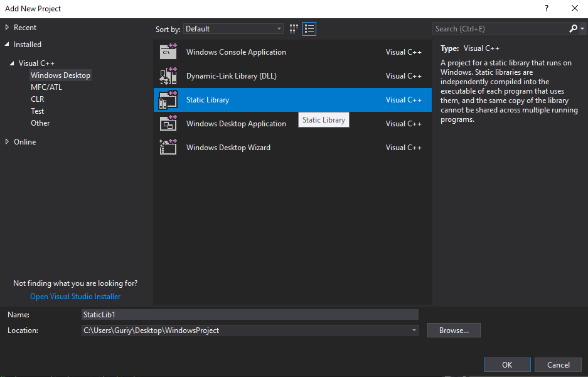Viewport: 588px width, 377px height.
Task: Open the Sort by Default dropdown
Action: tap(233, 29)
